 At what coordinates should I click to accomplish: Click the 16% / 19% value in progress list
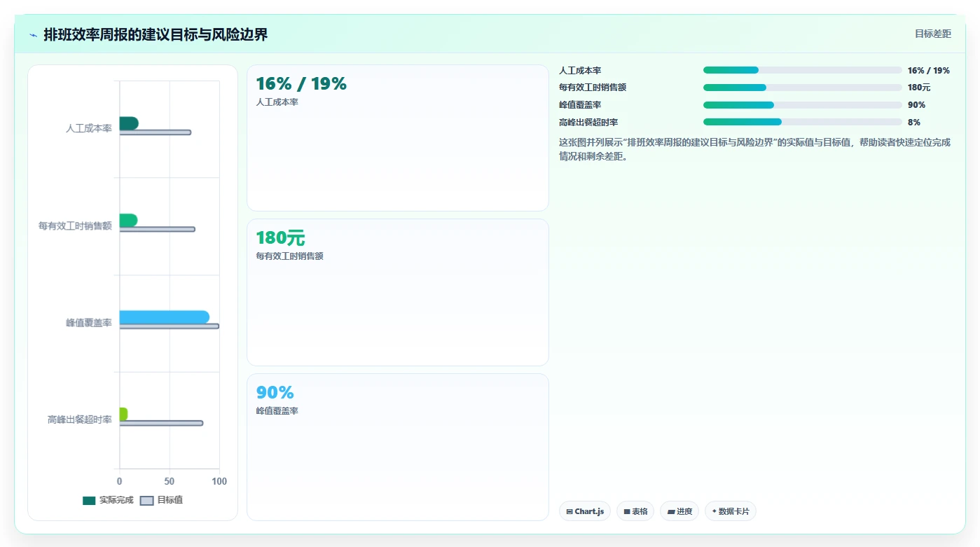(928, 70)
